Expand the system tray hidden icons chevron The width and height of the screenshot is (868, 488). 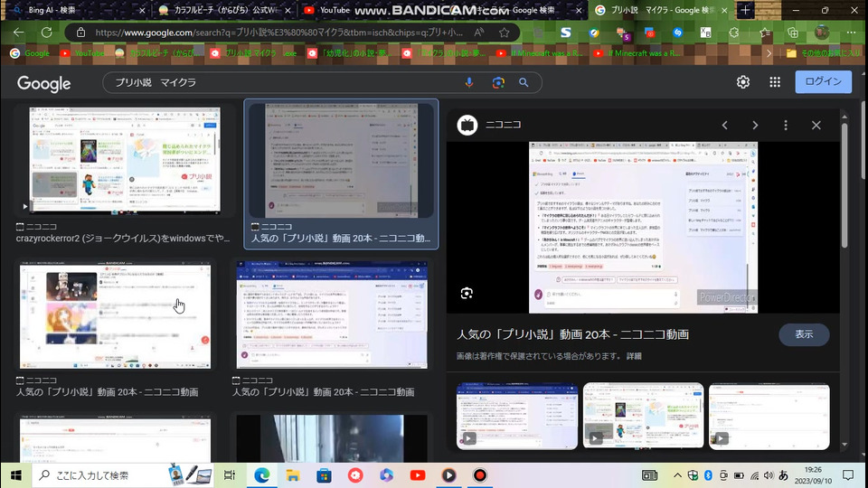(677, 475)
